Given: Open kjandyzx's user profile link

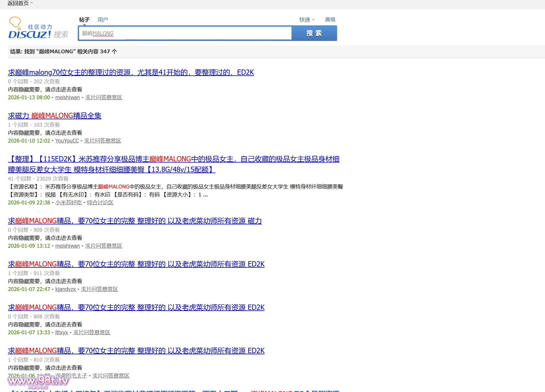Looking at the screenshot, I should point(65,289).
